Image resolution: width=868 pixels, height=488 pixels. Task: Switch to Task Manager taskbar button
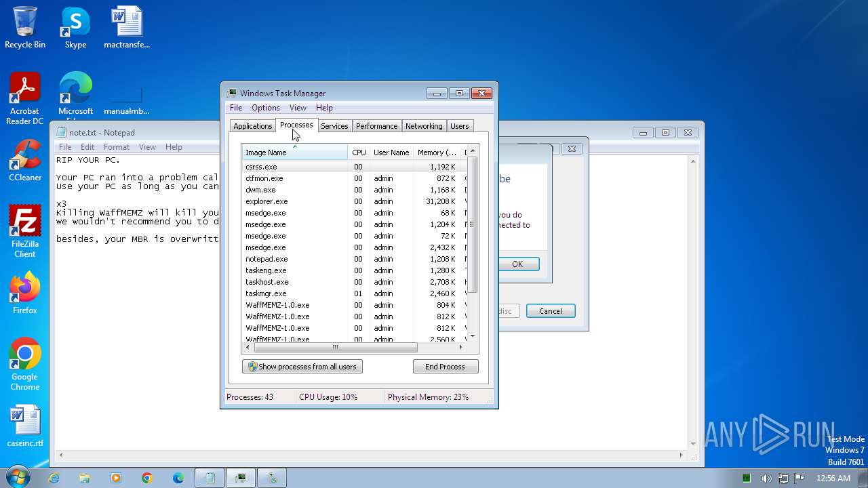click(x=241, y=478)
